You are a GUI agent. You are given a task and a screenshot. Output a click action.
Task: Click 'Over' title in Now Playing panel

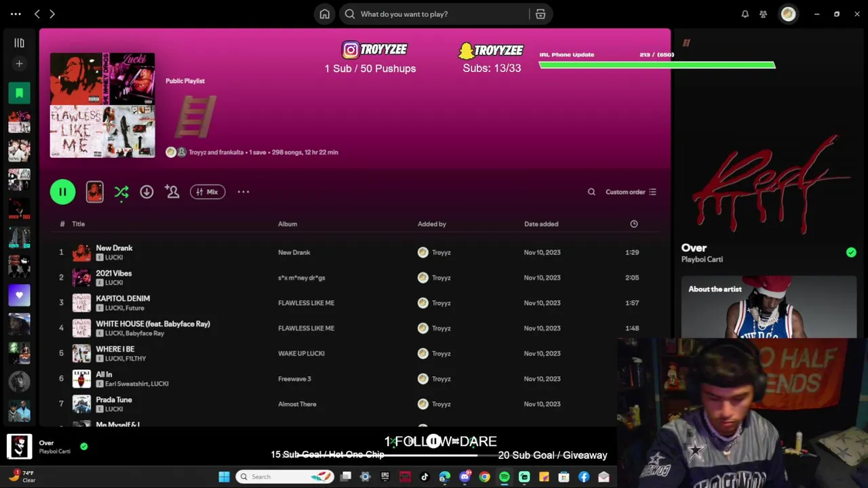pyautogui.click(x=694, y=248)
